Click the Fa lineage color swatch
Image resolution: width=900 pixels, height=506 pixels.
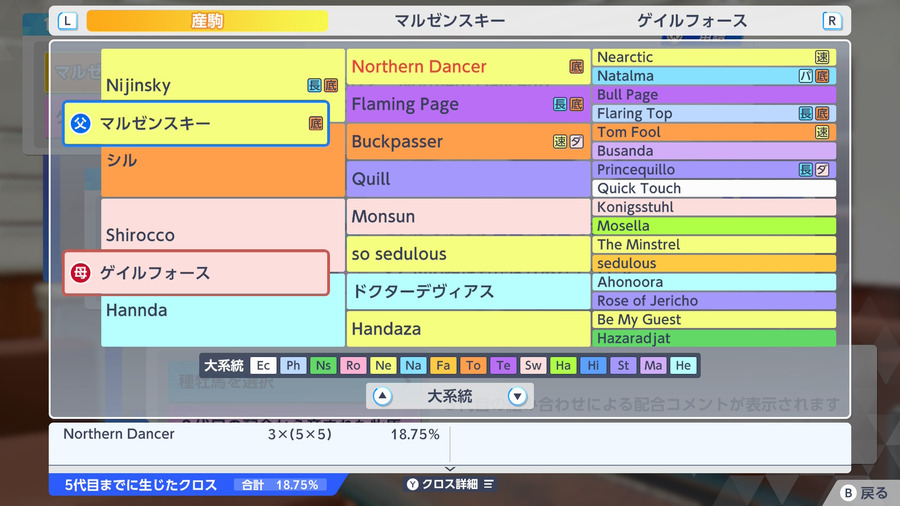443,365
